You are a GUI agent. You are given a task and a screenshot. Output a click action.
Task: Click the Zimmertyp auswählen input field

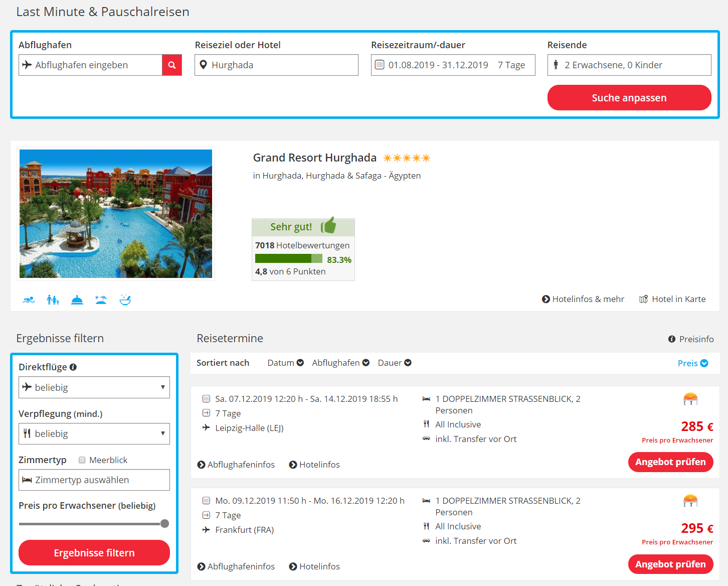(94, 480)
